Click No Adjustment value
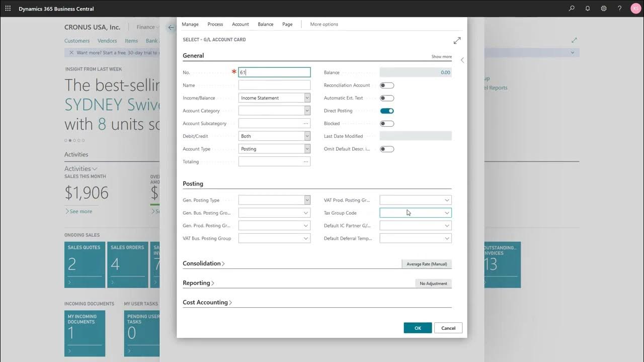This screenshot has width=644, height=362. pyautogui.click(x=434, y=284)
